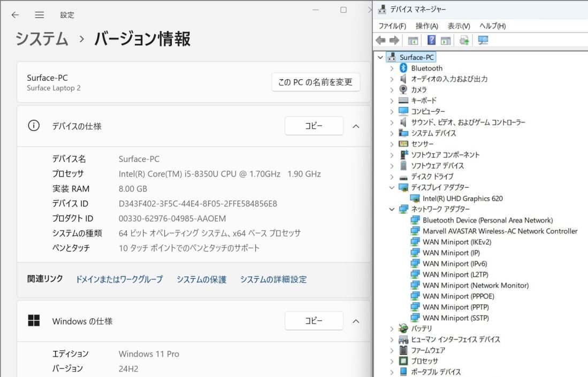The image size is (588, 377).
Task: Open ドメインまたはワークグループ link
Action: coord(119,279)
